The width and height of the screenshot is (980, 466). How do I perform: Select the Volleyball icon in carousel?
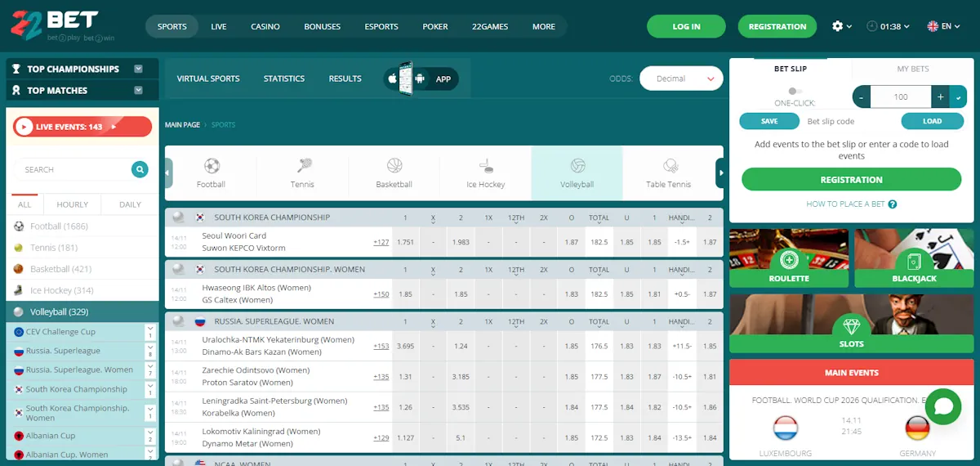[x=577, y=166]
